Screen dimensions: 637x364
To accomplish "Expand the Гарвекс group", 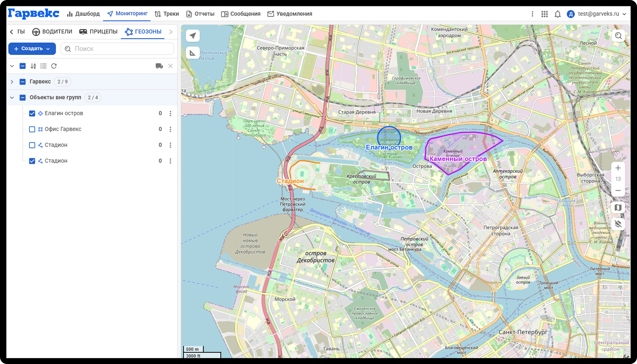I will pyautogui.click(x=12, y=82).
